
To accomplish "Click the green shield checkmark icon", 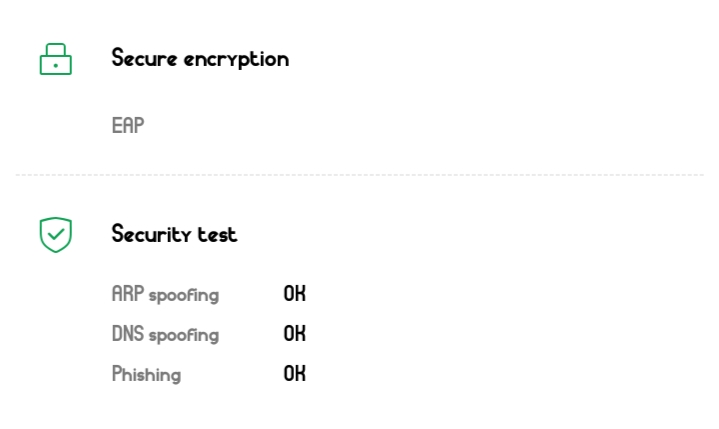I will (x=56, y=235).
